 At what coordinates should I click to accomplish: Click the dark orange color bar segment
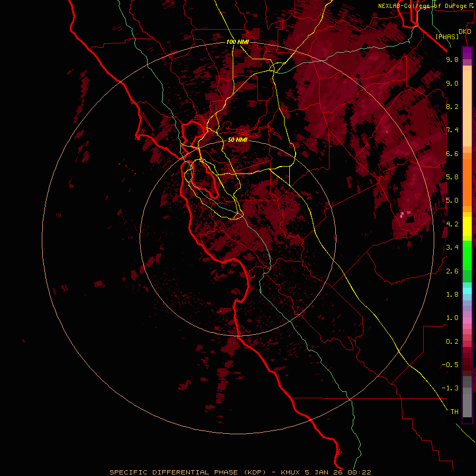click(x=467, y=182)
